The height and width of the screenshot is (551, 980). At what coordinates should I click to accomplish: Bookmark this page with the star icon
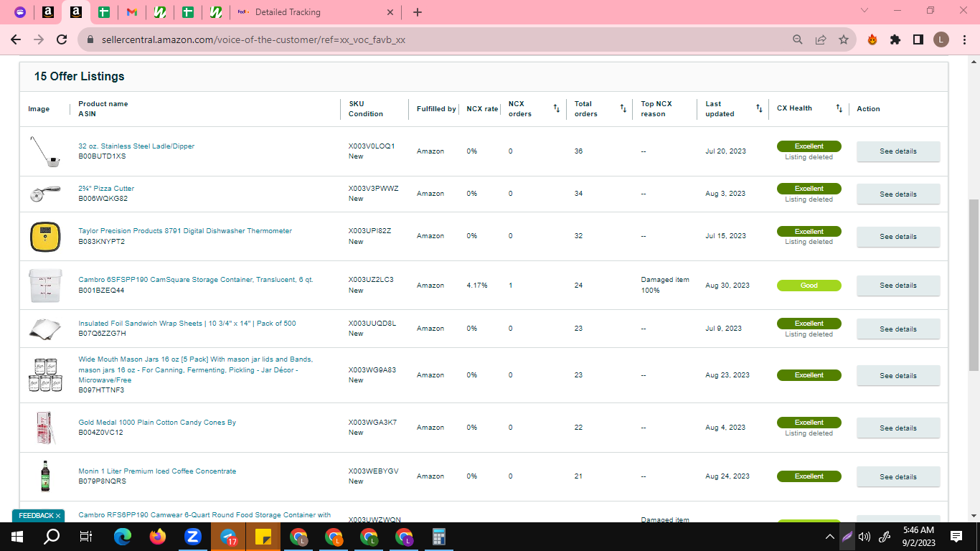(844, 39)
